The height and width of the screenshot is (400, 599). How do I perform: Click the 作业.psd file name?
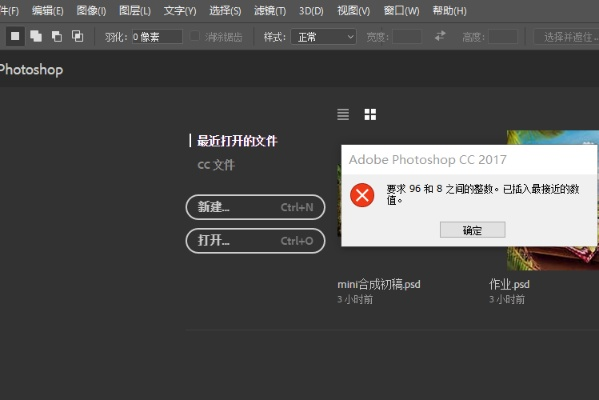[x=509, y=285]
